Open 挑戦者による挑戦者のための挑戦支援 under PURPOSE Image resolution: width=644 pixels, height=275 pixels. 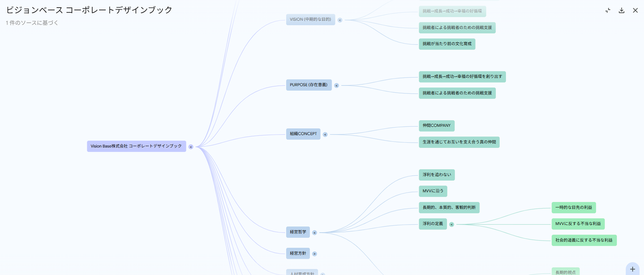[x=457, y=93]
